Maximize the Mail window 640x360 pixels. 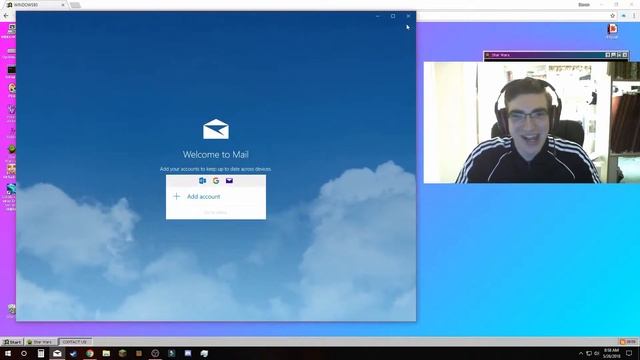[x=393, y=16]
